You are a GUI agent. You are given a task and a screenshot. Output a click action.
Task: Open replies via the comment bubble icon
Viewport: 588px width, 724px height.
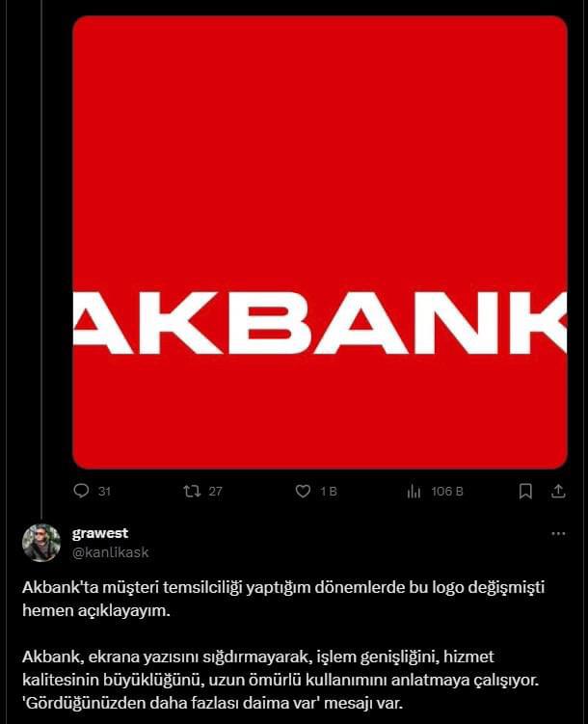[x=81, y=491]
